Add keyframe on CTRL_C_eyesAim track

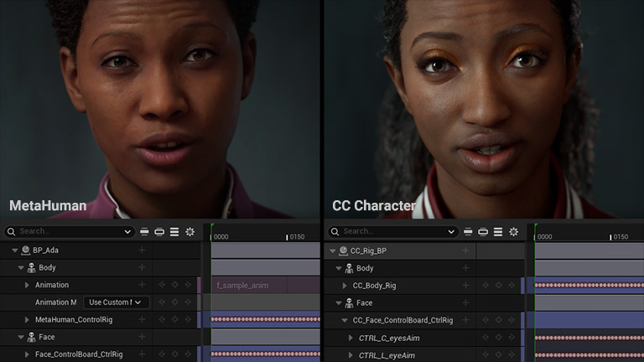(498, 338)
